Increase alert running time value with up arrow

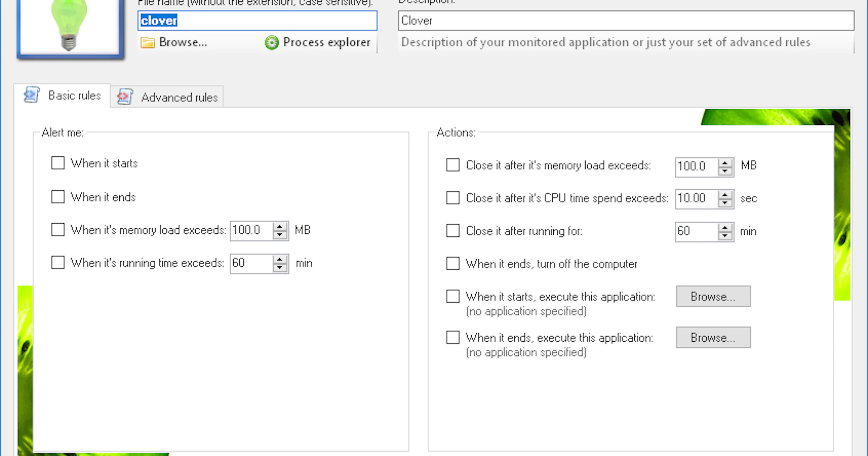(280, 259)
